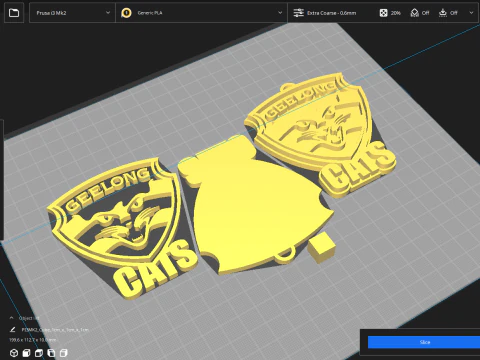Select the small yellow cube model
Viewport: 480px width, 360px height.
[x=321, y=248]
